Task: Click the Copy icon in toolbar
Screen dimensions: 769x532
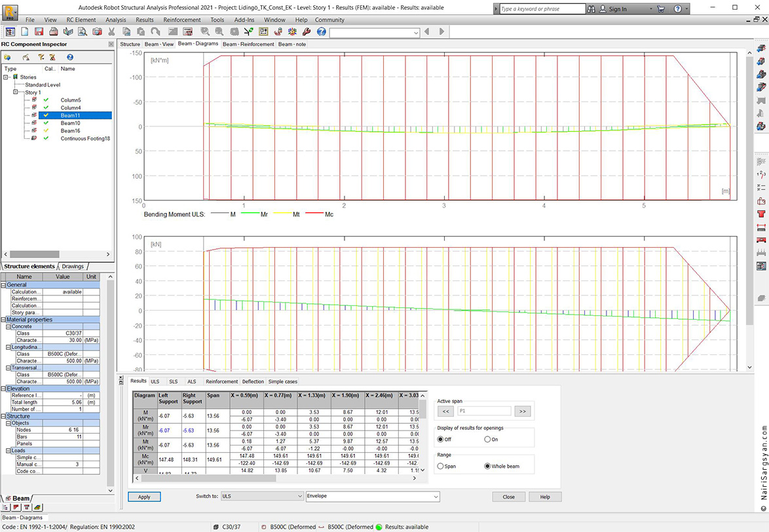Action: click(x=126, y=31)
